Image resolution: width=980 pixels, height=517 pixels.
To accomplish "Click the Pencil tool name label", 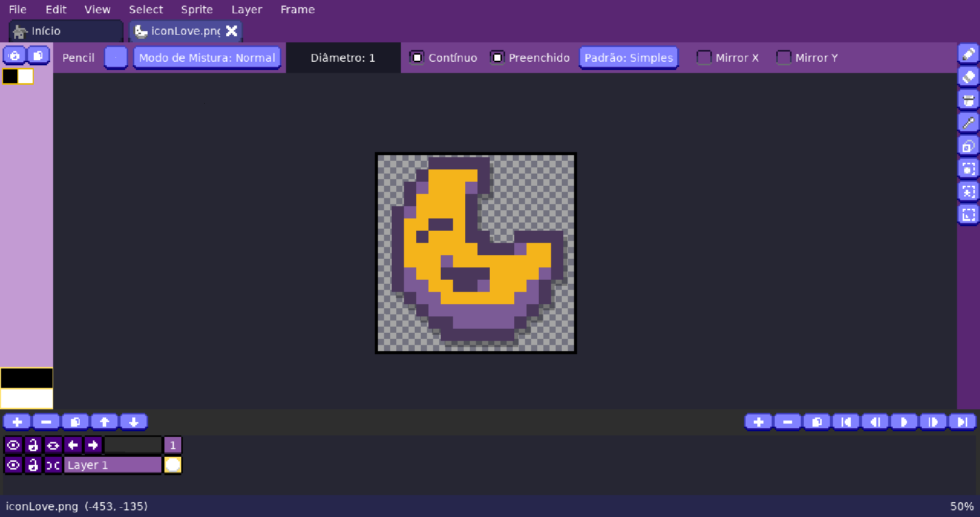I will (79, 58).
